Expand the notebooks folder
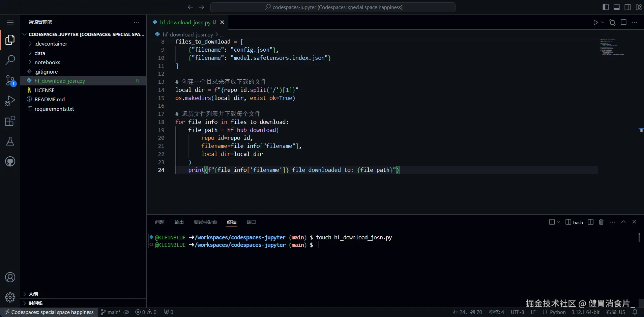This screenshot has height=317, width=644. coord(47,62)
